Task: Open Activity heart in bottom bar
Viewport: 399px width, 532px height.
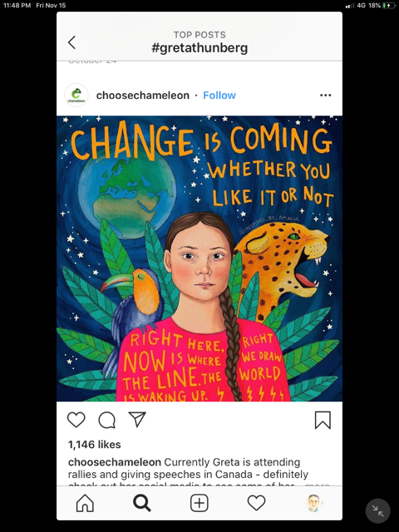Action: (256, 503)
